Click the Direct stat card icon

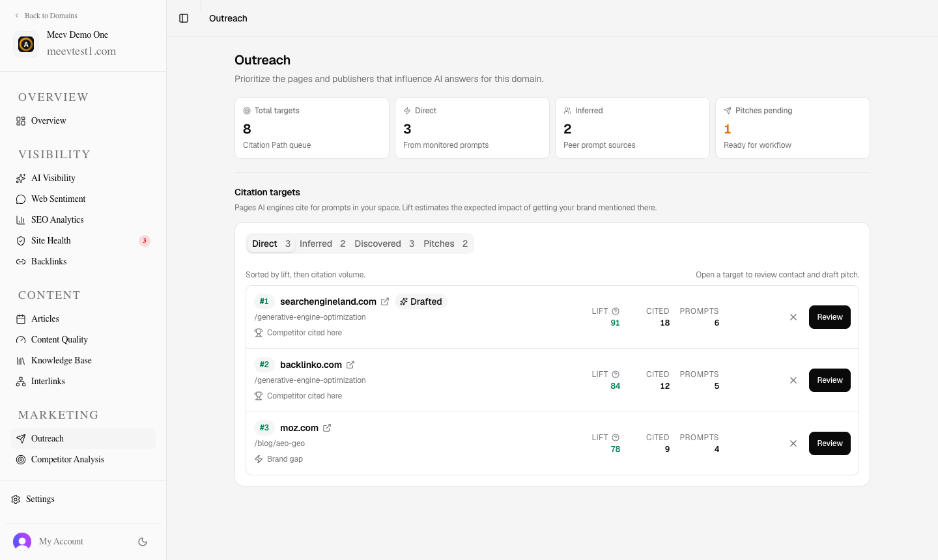point(407,111)
